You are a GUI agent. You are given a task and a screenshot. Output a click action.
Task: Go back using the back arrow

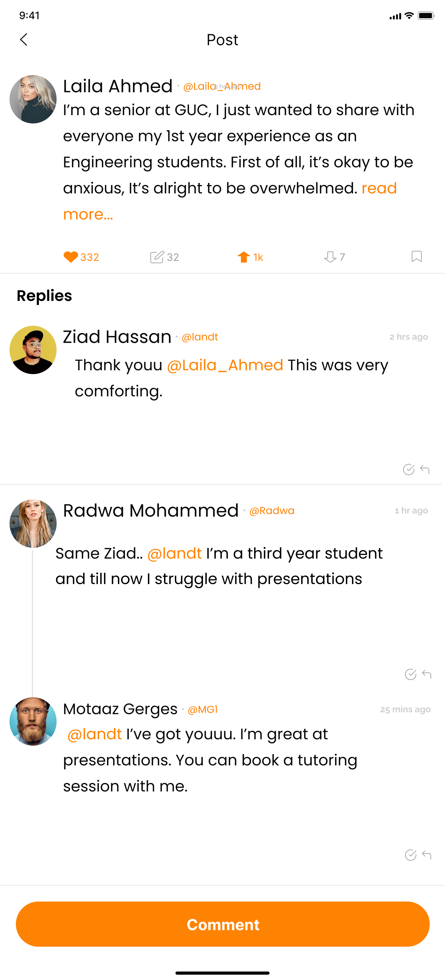[x=24, y=40]
